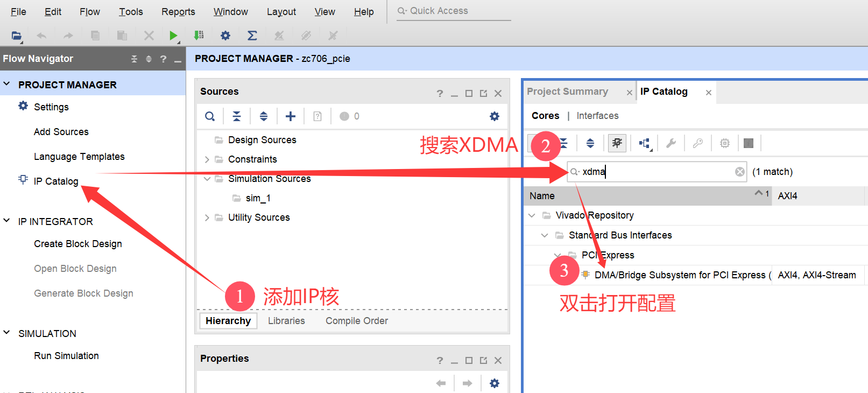
Task: Click Run Simulation
Action: (x=66, y=356)
